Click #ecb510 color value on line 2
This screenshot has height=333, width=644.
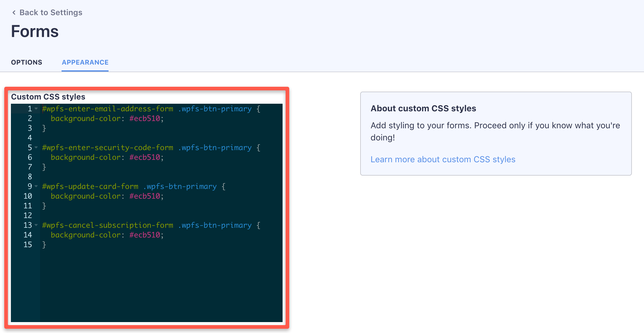[x=145, y=119]
